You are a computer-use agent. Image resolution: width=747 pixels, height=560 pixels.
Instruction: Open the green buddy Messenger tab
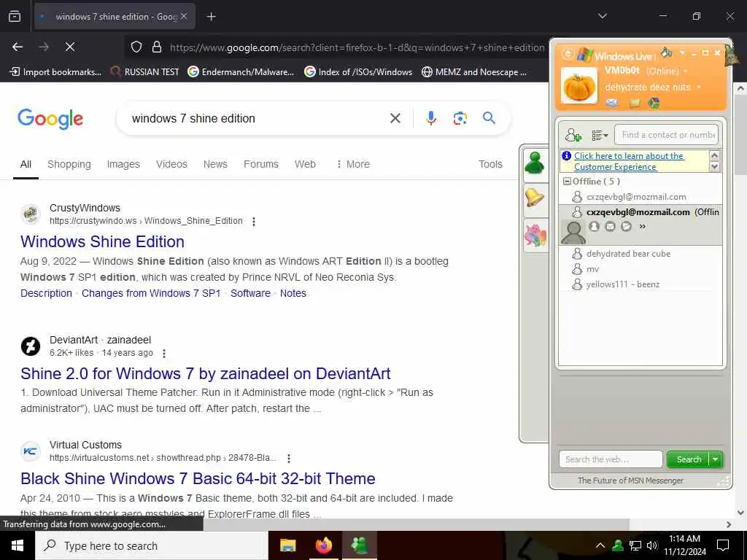pos(535,164)
